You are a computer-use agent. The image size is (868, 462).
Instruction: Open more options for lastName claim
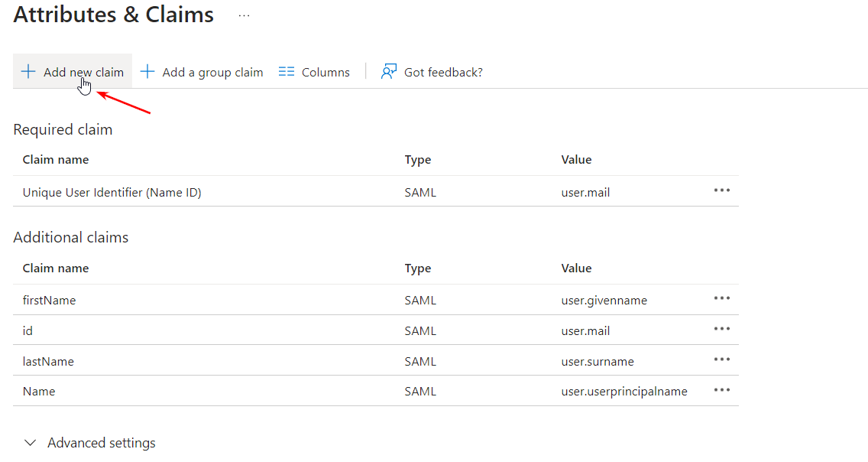(x=722, y=360)
